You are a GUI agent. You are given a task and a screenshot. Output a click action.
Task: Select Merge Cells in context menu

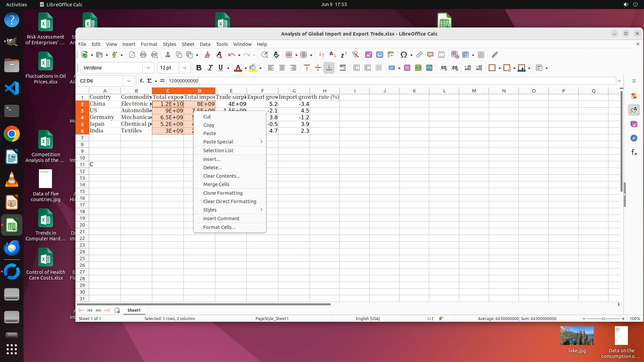click(216, 184)
